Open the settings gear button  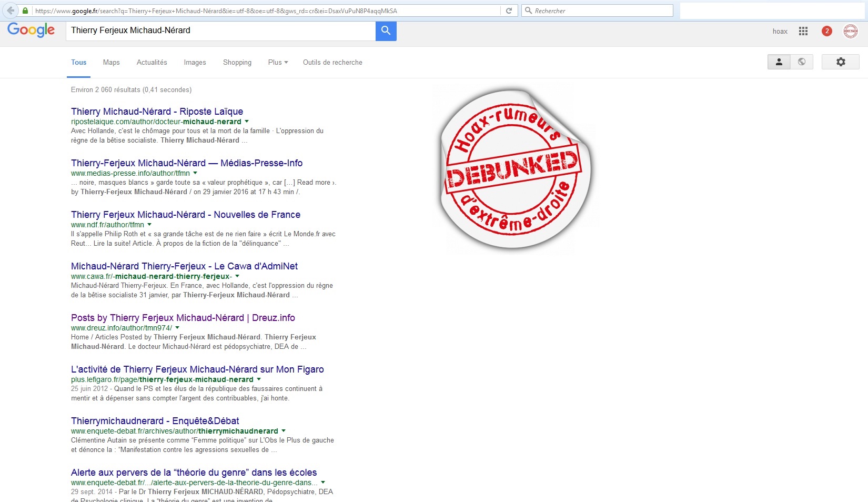tap(841, 62)
